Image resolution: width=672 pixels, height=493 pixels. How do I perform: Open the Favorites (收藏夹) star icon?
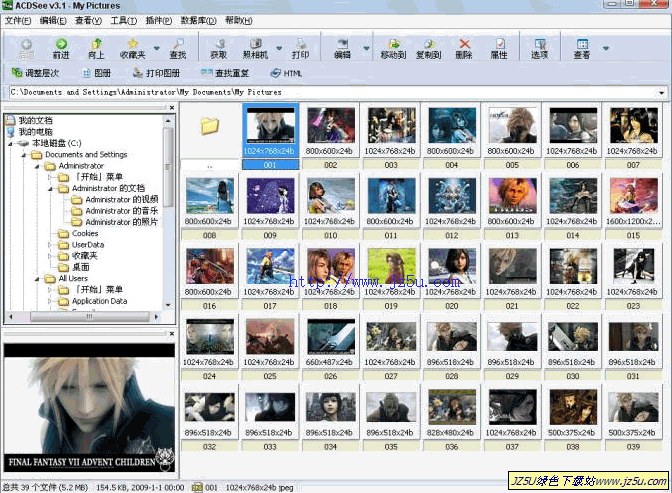tap(132, 48)
